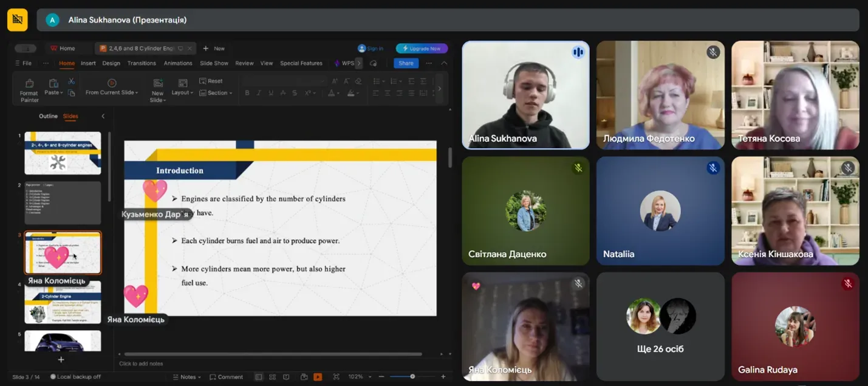The height and width of the screenshot is (386, 868).
Task: Switch to the Outline panel tab
Action: [48, 116]
